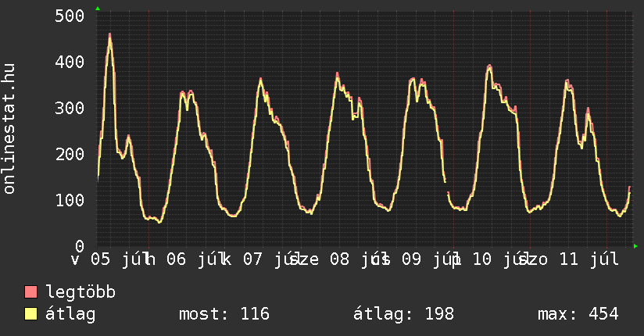Click the 'szo 11 júl' date label

[569, 259]
